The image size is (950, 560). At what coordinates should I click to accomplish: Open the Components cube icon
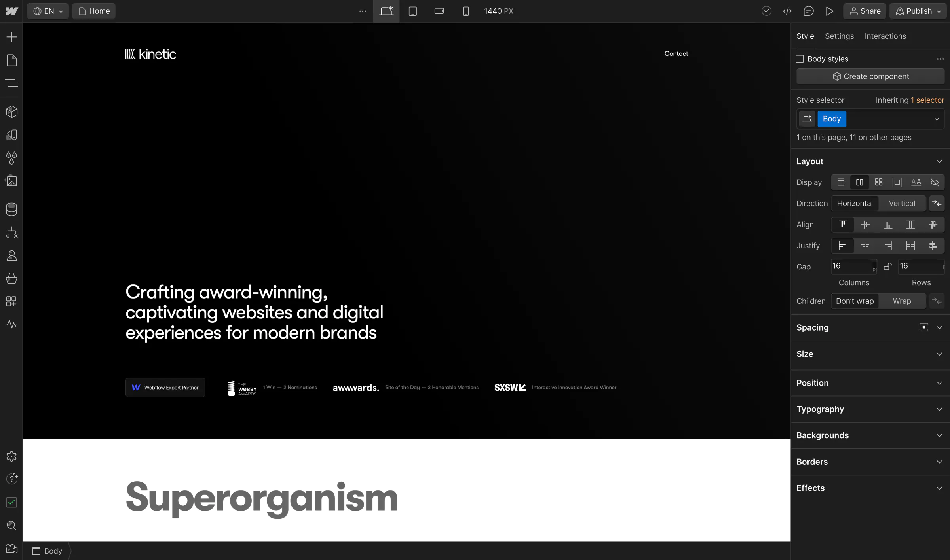pos(11,112)
